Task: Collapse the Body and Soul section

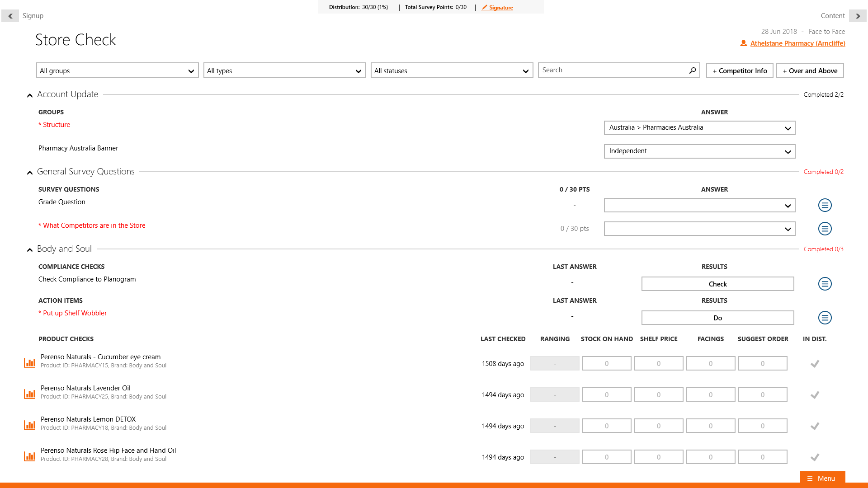Action: (x=30, y=249)
